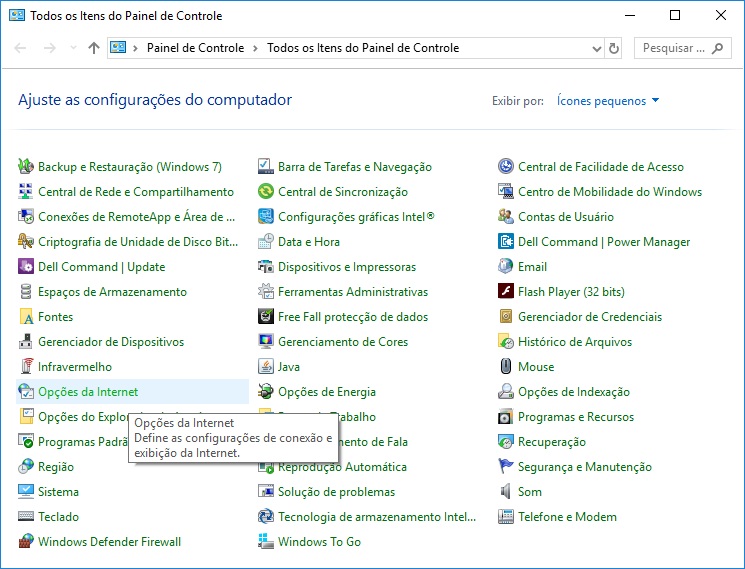Select Todos os Itens do Painel breadcrumb

pyautogui.click(x=363, y=48)
